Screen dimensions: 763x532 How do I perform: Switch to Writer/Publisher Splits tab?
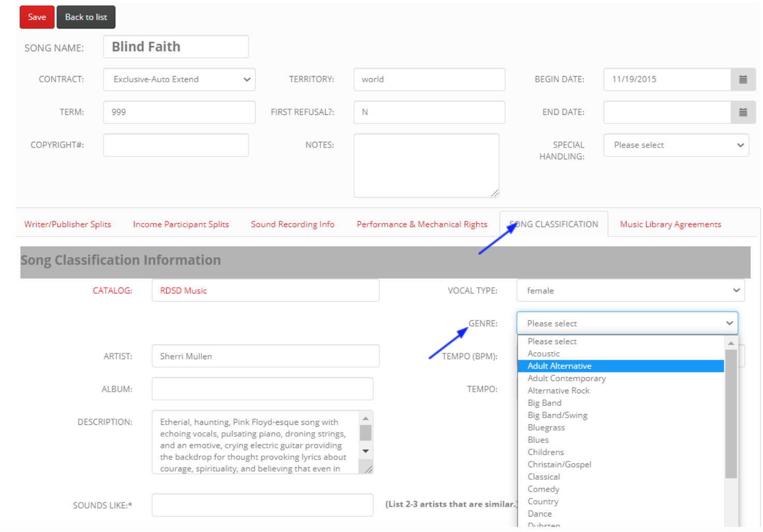[x=68, y=225]
